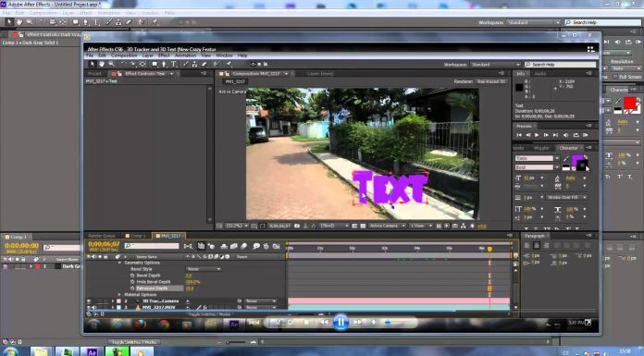The height and width of the screenshot is (356, 644).
Task: Open the 1 View layout dropdown
Action: point(421,226)
